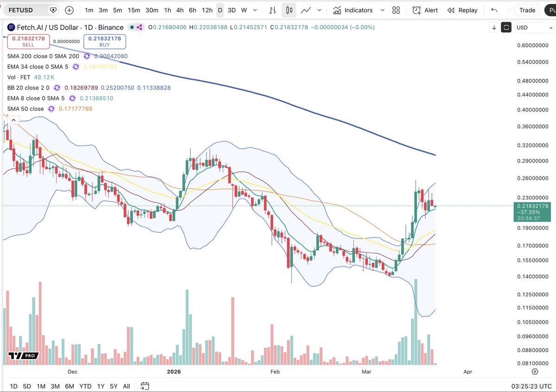
Task: Choose the 6h timeframe
Action: coord(193,10)
